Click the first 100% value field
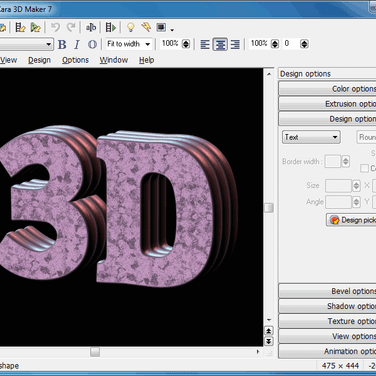This screenshot has height=376, width=376. tap(171, 44)
